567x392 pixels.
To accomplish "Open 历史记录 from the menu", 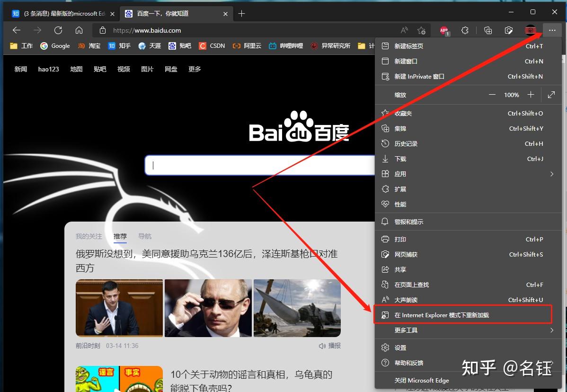I will 468,143.
